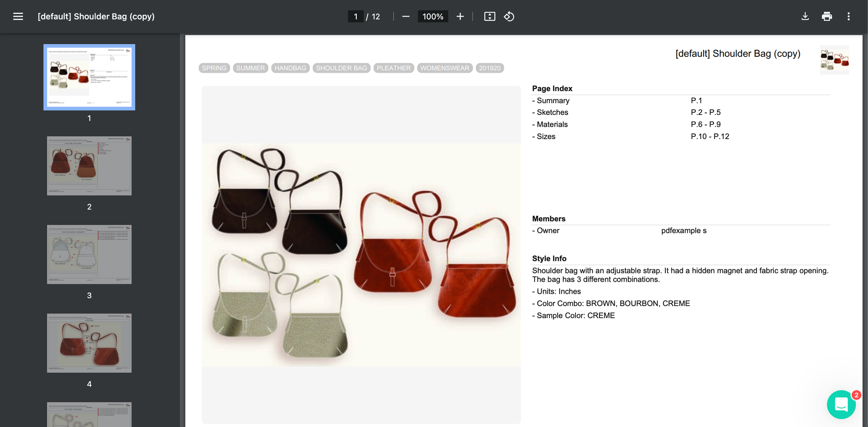Click the SPRING tag
This screenshot has height=427, width=868.
(x=214, y=68)
